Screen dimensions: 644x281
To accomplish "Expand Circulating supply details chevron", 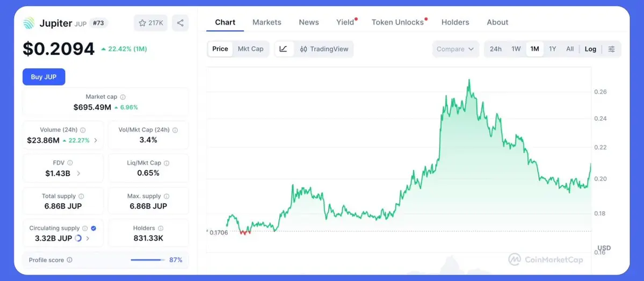I will coord(88,238).
